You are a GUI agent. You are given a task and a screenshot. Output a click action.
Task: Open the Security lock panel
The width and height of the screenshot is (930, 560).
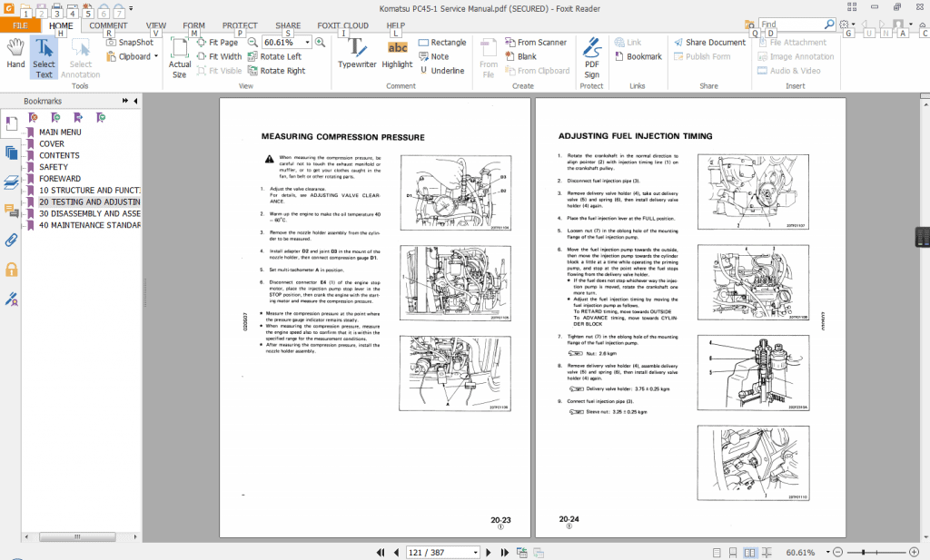pos(11,270)
